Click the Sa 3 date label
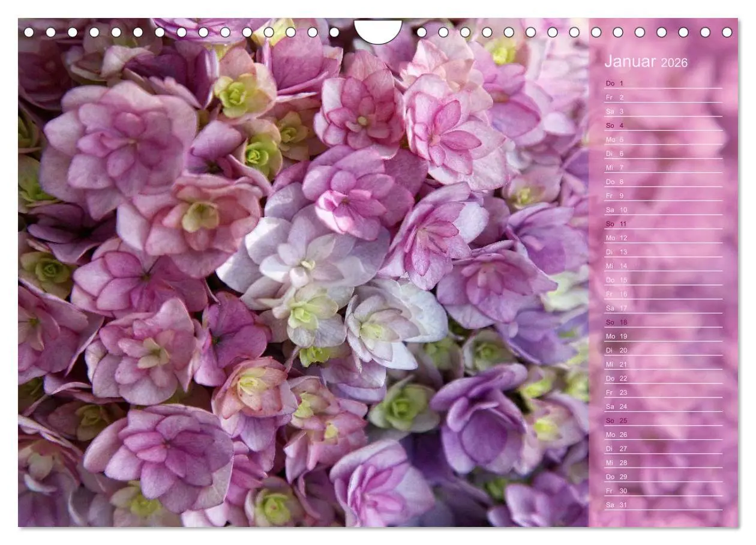The height and width of the screenshot is (545, 756). pyautogui.click(x=615, y=111)
